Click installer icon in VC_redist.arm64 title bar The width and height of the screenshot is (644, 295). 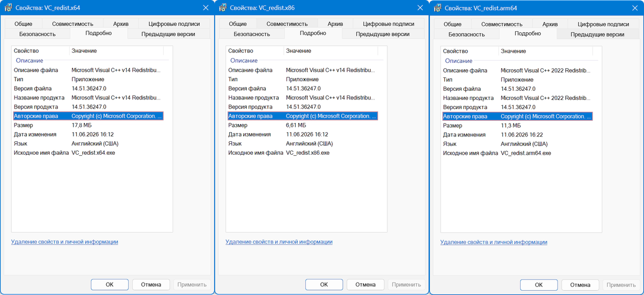[x=437, y=8]
